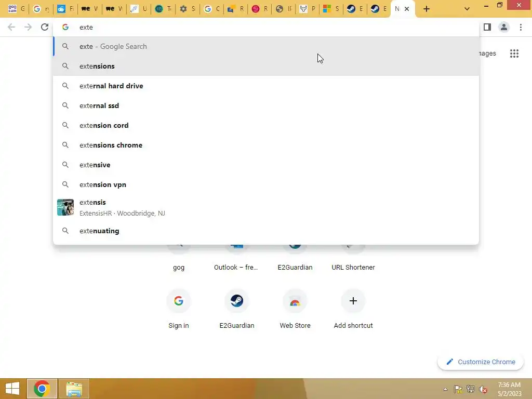Viewport: 532px width, 399px height.
Task: Pick 'extensions chrome' suggestion
Action: click(x=266, y=145)
